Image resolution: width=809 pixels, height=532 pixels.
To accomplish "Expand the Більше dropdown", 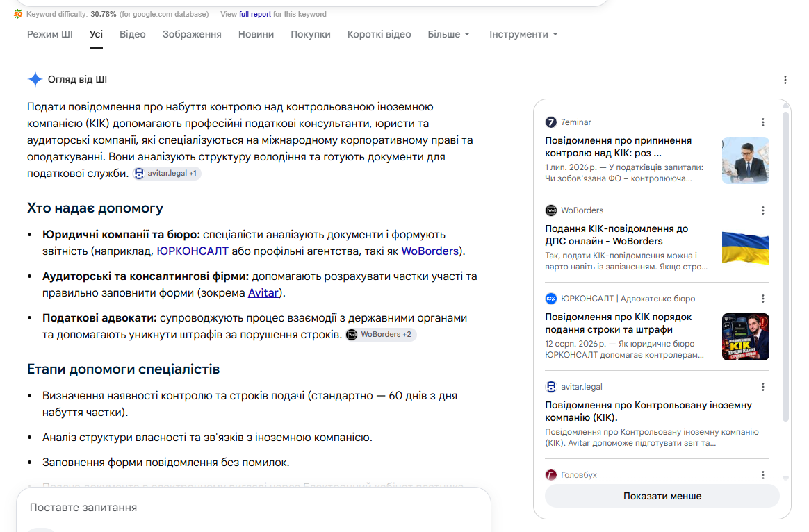I will point(448,34).
